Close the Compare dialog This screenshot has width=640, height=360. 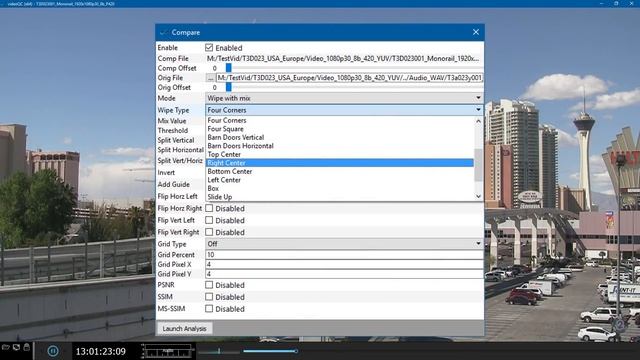(476, 32)
